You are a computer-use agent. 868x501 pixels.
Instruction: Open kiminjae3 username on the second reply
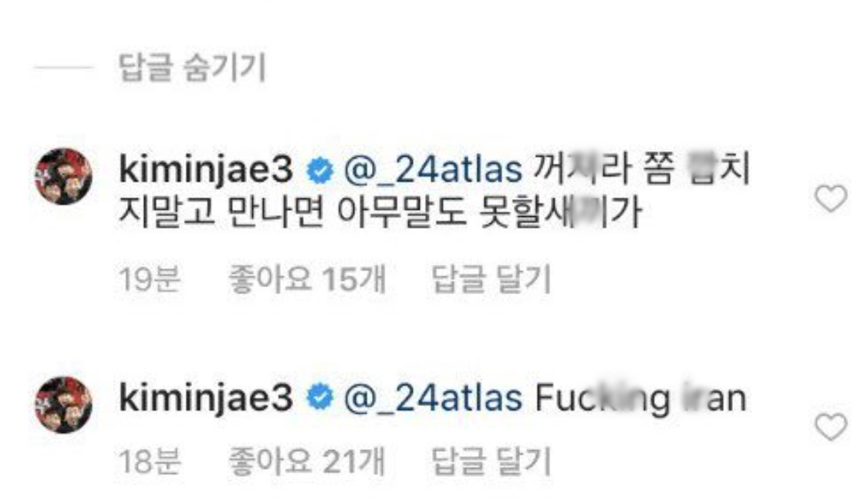(207, 398)
